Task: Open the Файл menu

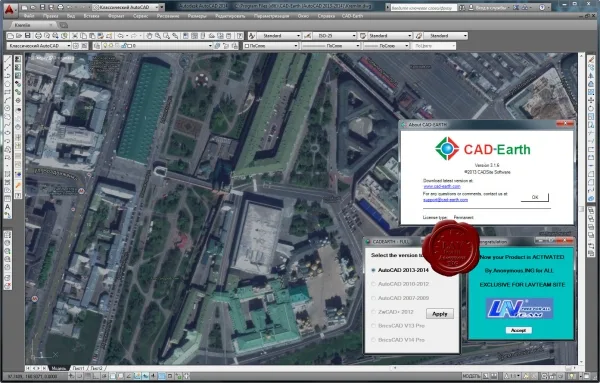Action: click(x=29, y=16)
